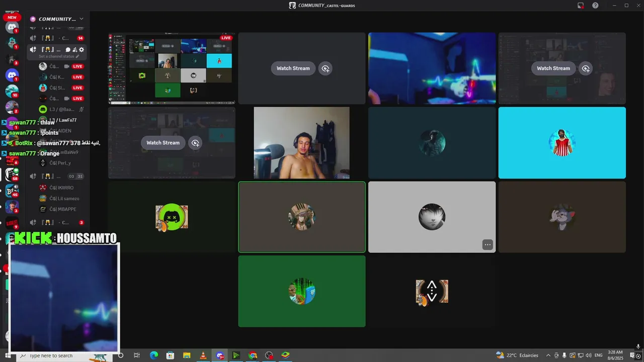Click the Discord taskbar icon

click(x=220, y=355)
